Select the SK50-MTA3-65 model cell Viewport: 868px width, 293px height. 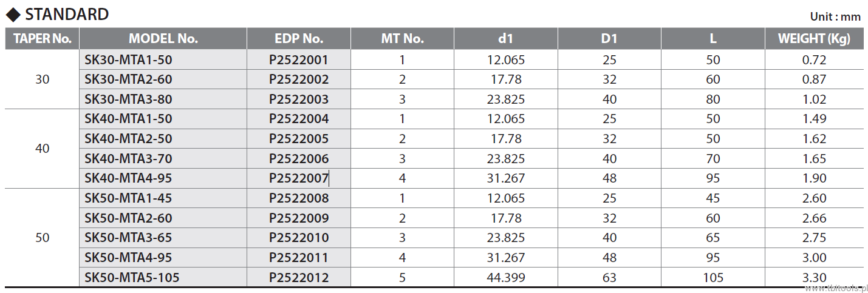click(x=128, y=238)
